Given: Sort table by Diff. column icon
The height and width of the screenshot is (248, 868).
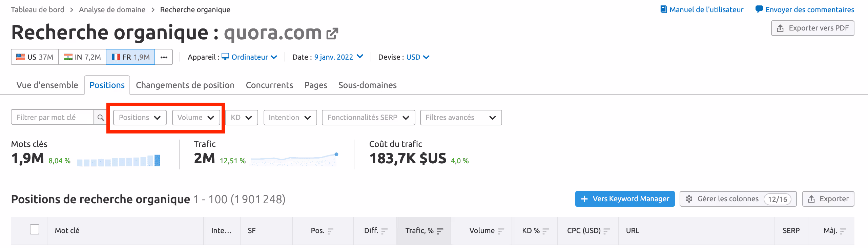Looking at the screenshot, I should [x=384, y=231].
